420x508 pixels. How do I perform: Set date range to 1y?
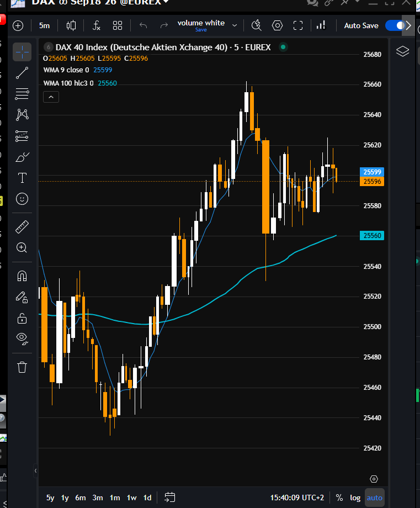[65, 498]
